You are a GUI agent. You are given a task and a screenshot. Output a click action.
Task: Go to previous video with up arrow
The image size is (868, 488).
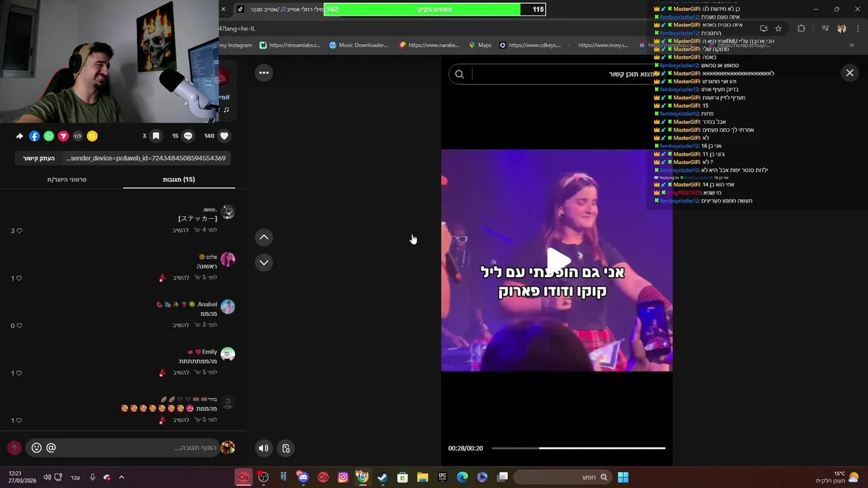tap(264, 237)
